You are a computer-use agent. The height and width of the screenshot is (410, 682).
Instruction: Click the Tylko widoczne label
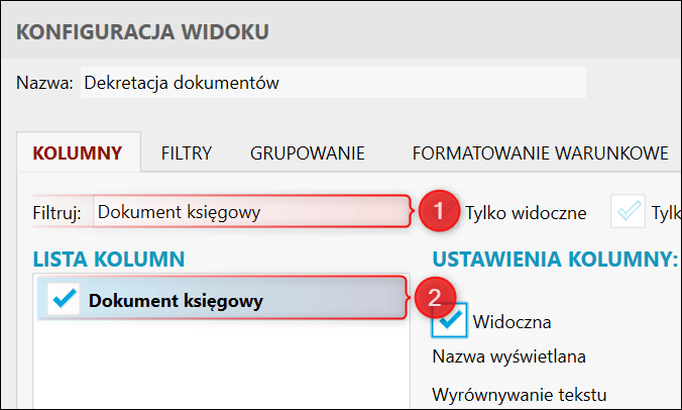526,213
